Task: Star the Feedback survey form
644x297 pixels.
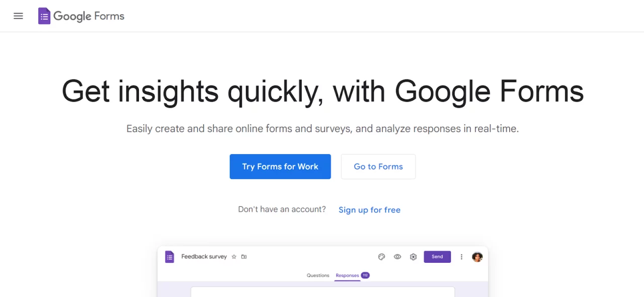Action: click(233, 257)
